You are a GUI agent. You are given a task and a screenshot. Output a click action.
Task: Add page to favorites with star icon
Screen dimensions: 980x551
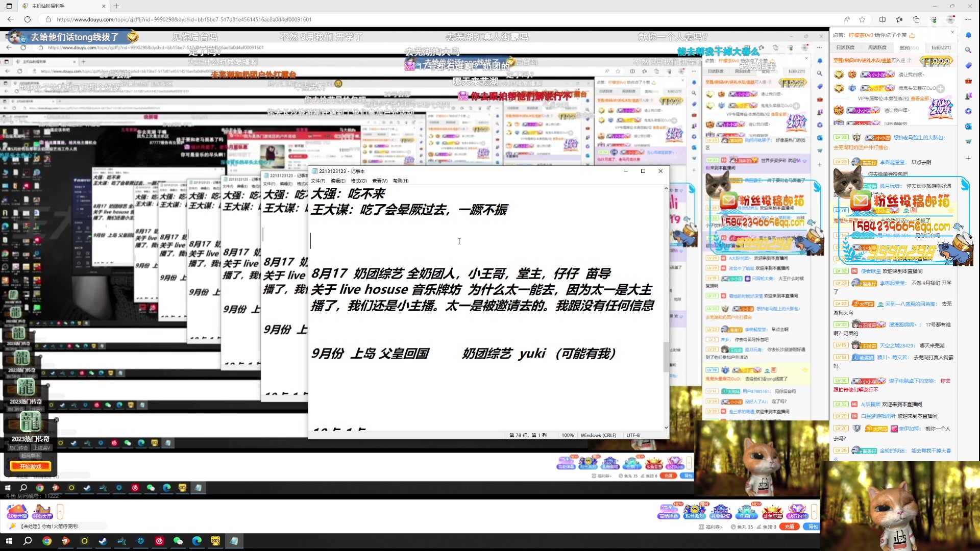pos(862,19)
